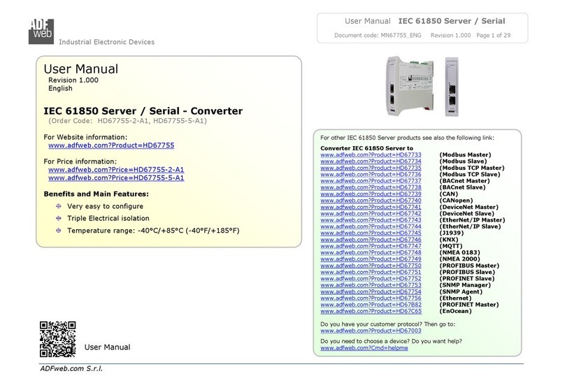Click the converter device front-view photo
Screen dimensions: 565x392
click(452, 87)
